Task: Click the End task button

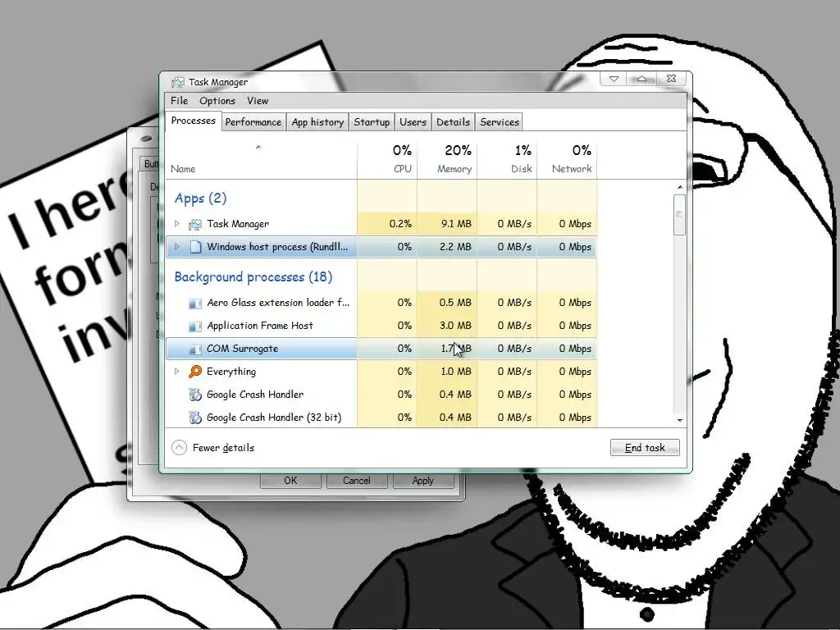Action: [645, 448]
